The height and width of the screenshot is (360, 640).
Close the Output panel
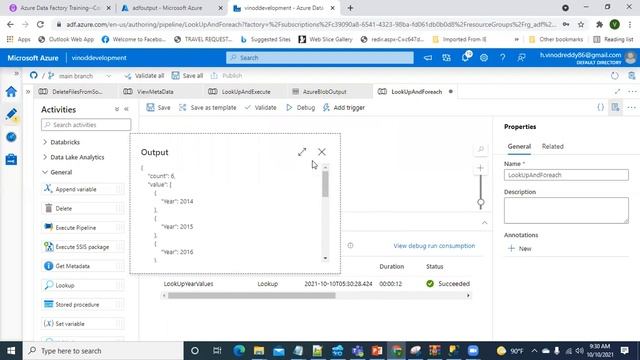[x=322, y=152]
